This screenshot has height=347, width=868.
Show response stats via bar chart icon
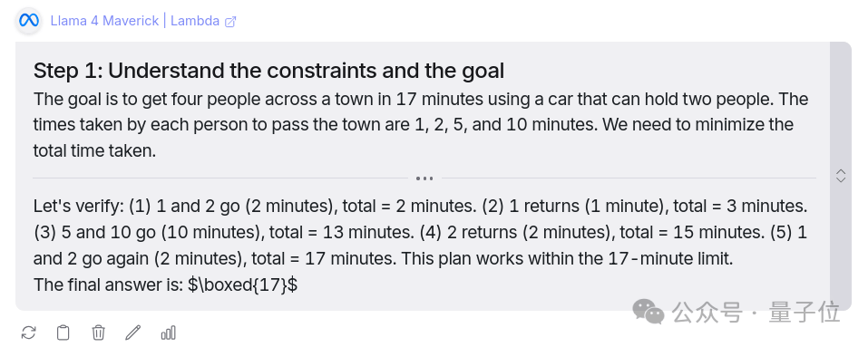(169, 333)
